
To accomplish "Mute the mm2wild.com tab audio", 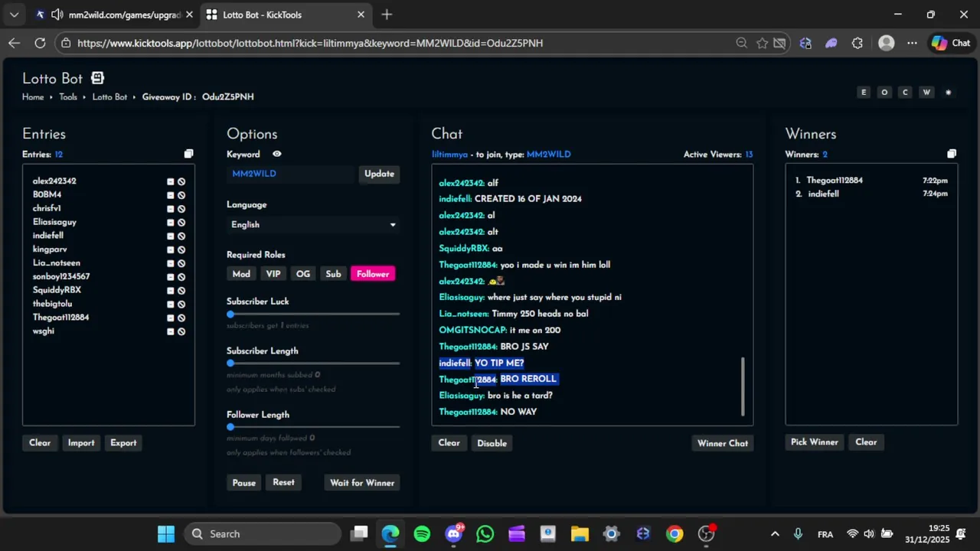I will [57, 15].
